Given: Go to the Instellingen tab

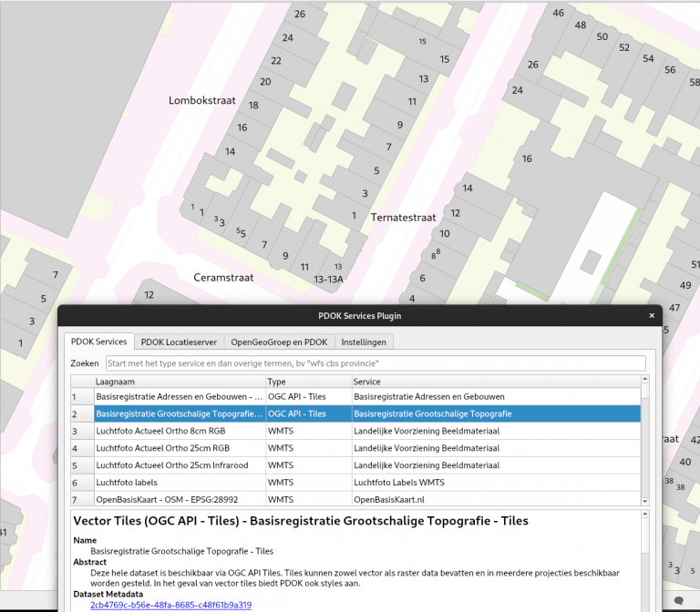Looking at the screenshot, I should pyautogui.click(x=364, y=342).
